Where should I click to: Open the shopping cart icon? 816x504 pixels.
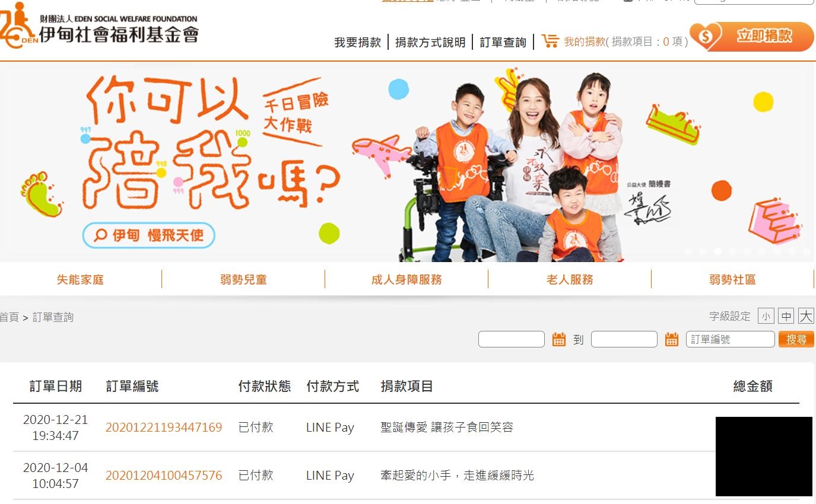(550, 41)
